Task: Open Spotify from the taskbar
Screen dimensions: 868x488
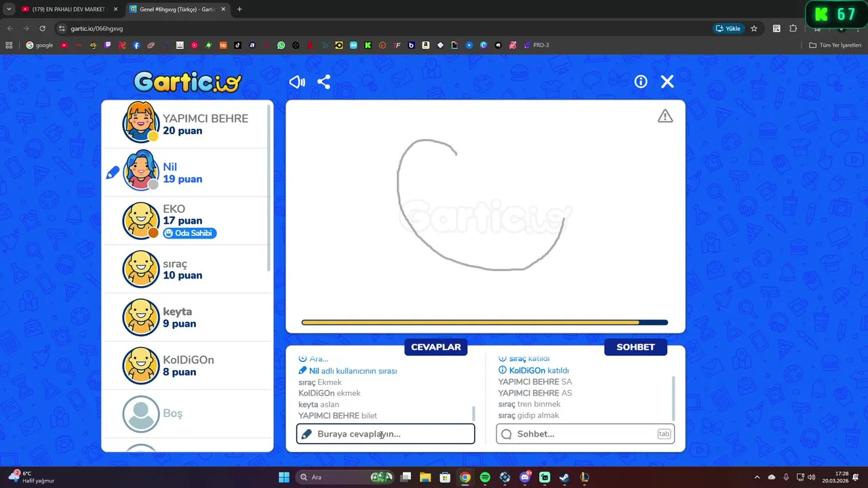Action: coord(485,477)
